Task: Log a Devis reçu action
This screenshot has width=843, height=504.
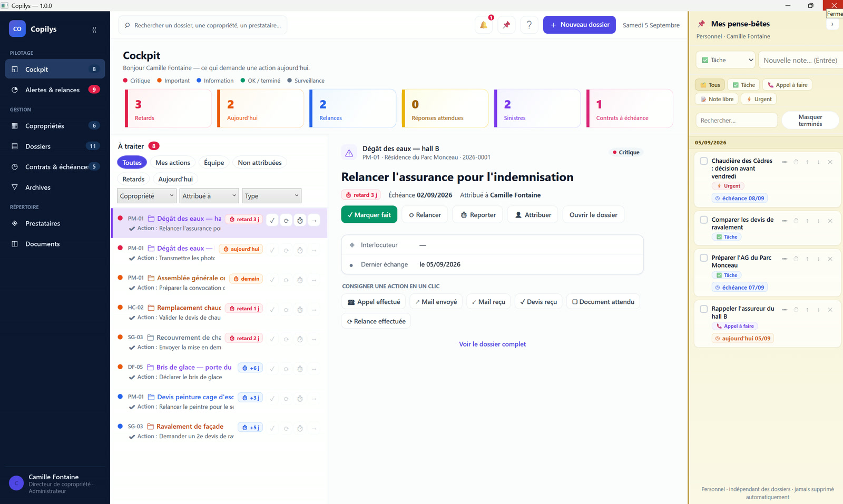Action: click(x=538, y=302)
